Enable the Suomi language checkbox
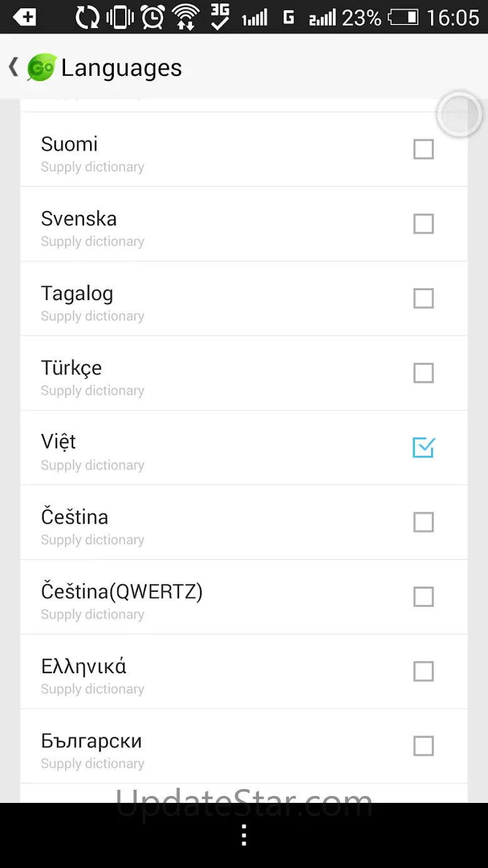Viewport: 488px width, 868px height. click(x=424, y=149)
